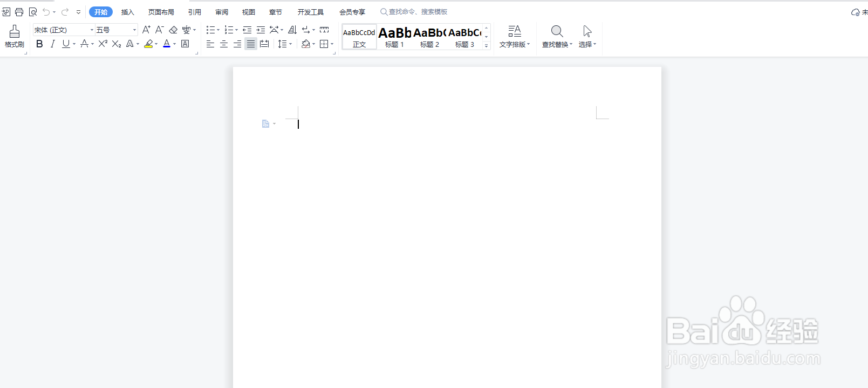Decrease font size with A- icon
Image resolution: width=868 pixels, height=388 pixels.
(x=159, y=30)
